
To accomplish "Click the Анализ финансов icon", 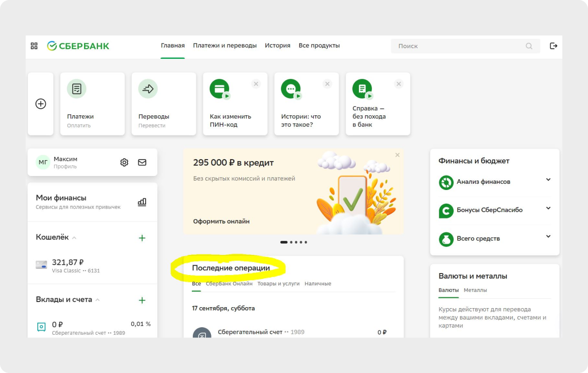I will [x=446, y=182].
